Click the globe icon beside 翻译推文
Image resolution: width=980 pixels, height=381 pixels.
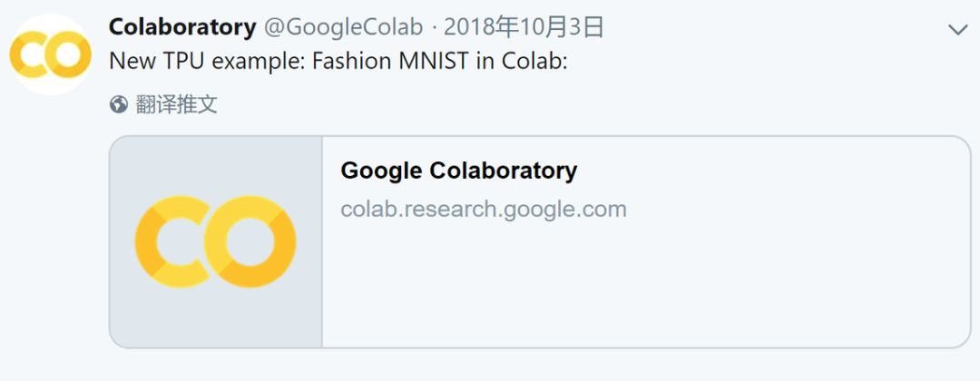pyautogui.click(x=118, y=104)
